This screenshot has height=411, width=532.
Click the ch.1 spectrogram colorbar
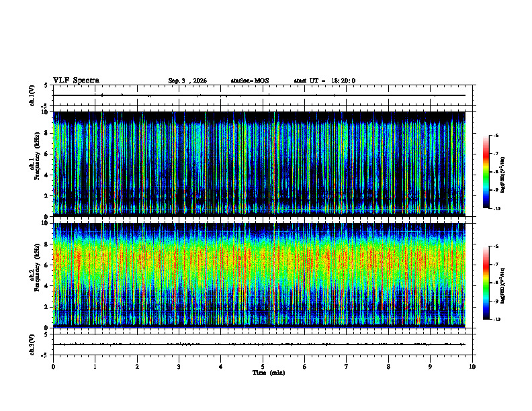tap(486, 172)
